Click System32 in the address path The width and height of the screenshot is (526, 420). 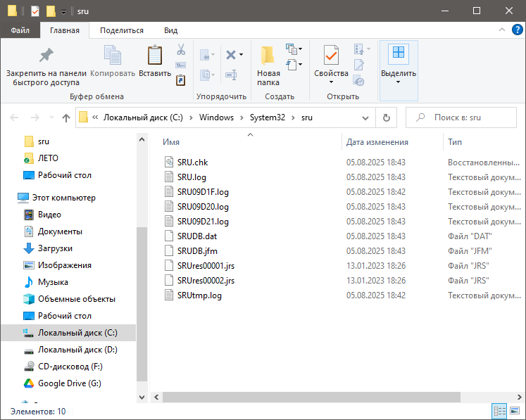(x=268, y=117)
